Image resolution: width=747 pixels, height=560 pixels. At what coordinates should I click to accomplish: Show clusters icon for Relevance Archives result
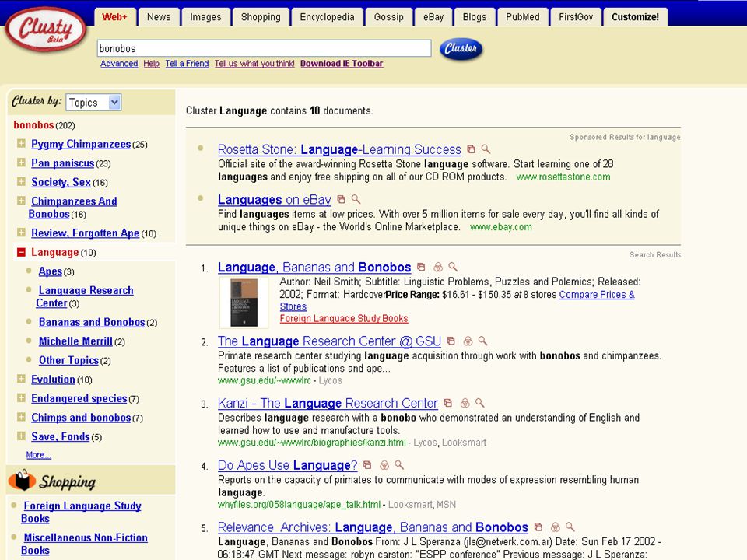click(555, 527)
